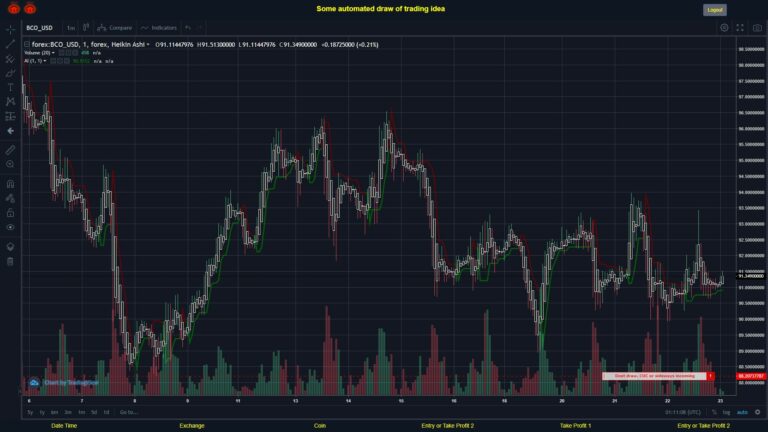
Task: Set the 1m time range
Action: pyautogui.click(x=81, y=412)
